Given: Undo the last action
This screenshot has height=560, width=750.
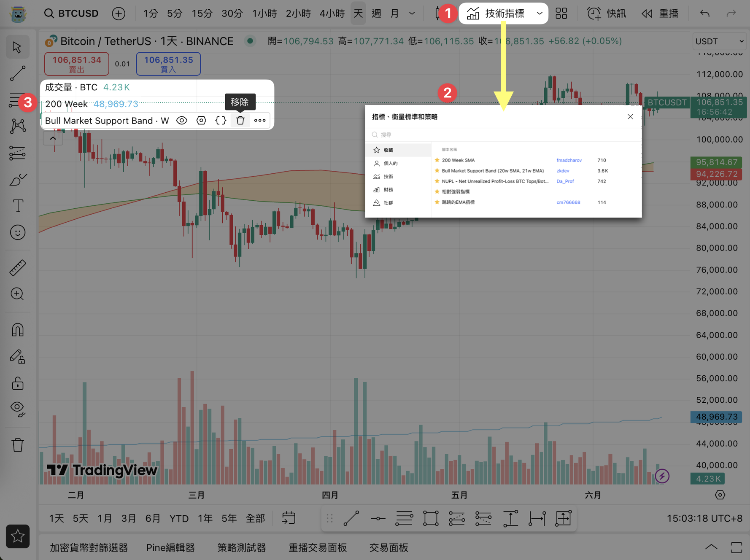Looking at the screenshot, I should [704, 13].
